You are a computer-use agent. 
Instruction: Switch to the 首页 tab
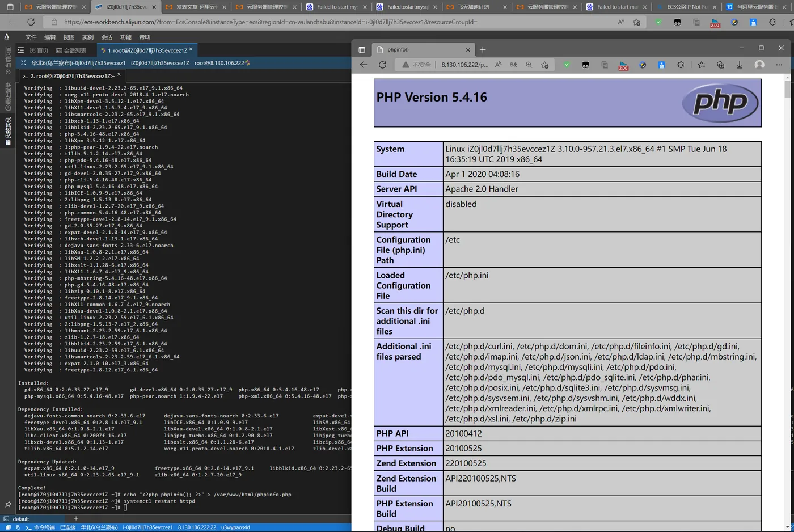39,50
